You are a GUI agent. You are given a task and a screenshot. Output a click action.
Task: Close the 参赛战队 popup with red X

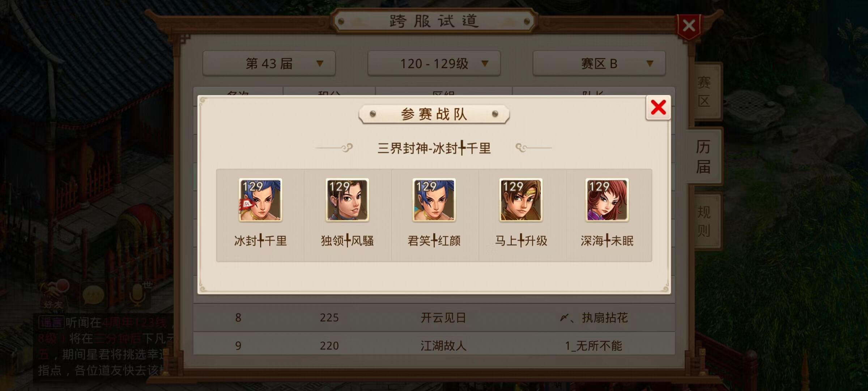658,108
